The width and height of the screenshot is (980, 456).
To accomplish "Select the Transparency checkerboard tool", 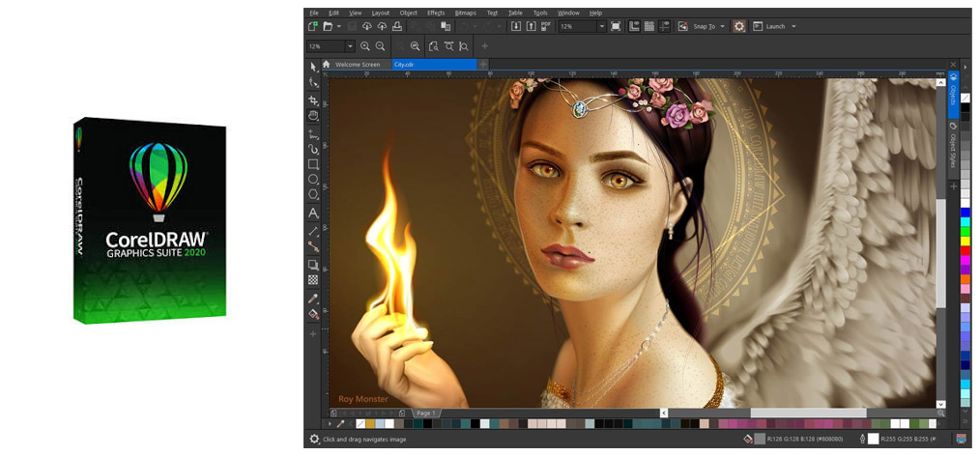I will 313,280.
